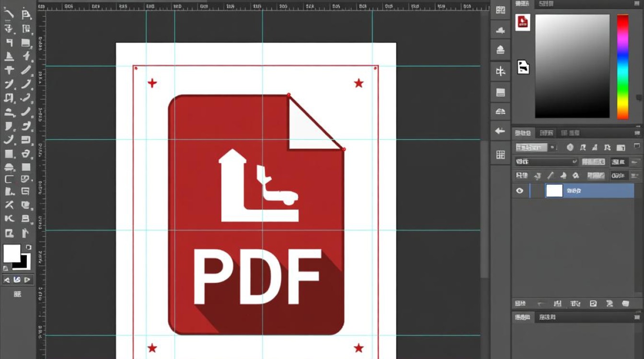644x359 pixels.
Task: Click the back arrow icon in the right panel dock
Action: point(500,130)
